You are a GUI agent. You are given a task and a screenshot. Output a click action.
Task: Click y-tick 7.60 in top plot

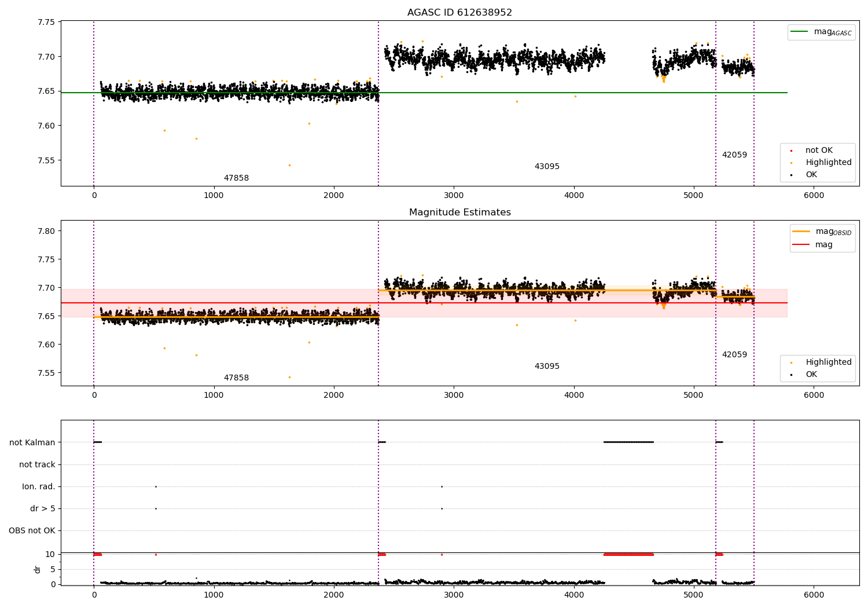(x=46, y=126)
